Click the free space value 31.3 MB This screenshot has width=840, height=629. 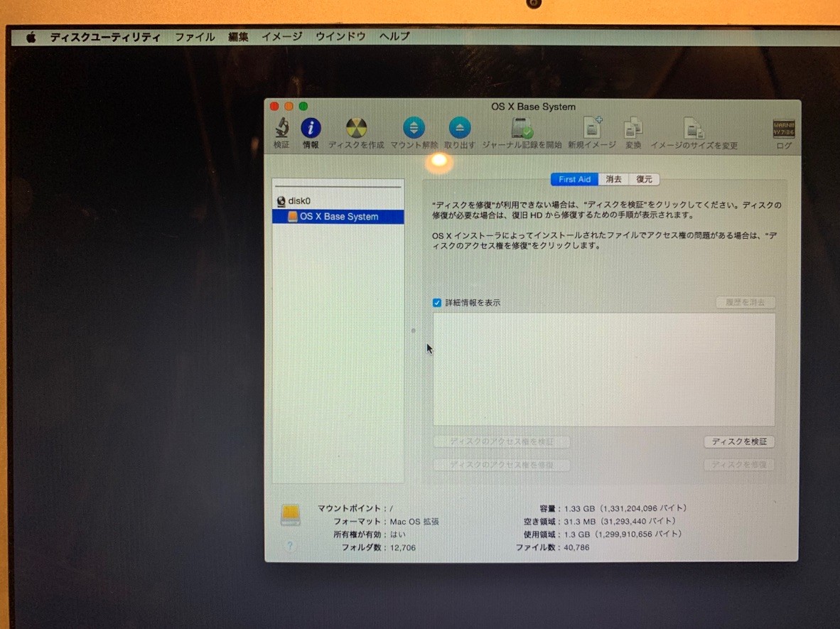point(580,521)
